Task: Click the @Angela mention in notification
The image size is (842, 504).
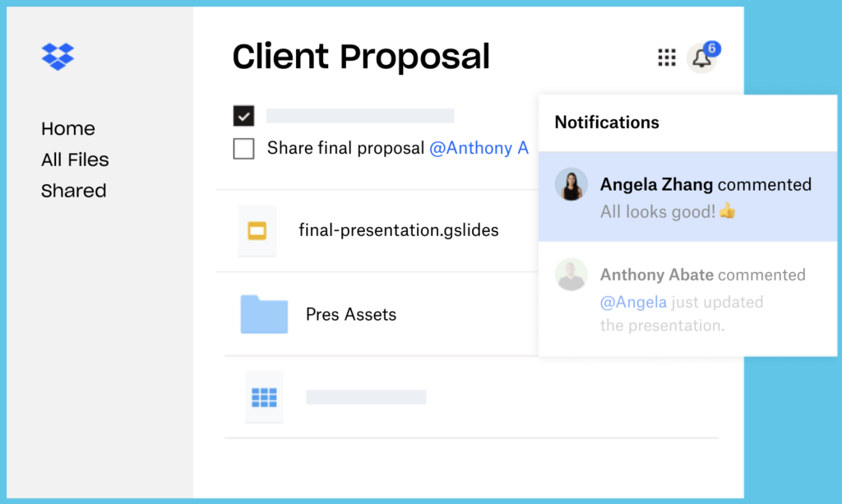Action: tap(633, 303)
